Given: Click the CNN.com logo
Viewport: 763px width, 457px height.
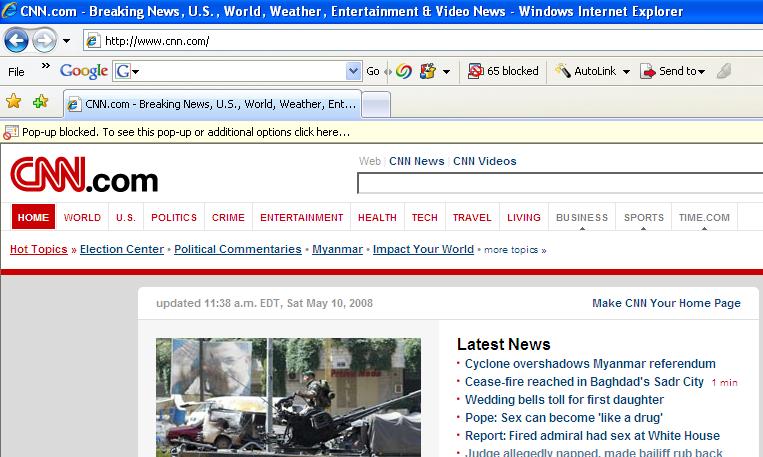Looking at the screenshot, I should 84,175.
